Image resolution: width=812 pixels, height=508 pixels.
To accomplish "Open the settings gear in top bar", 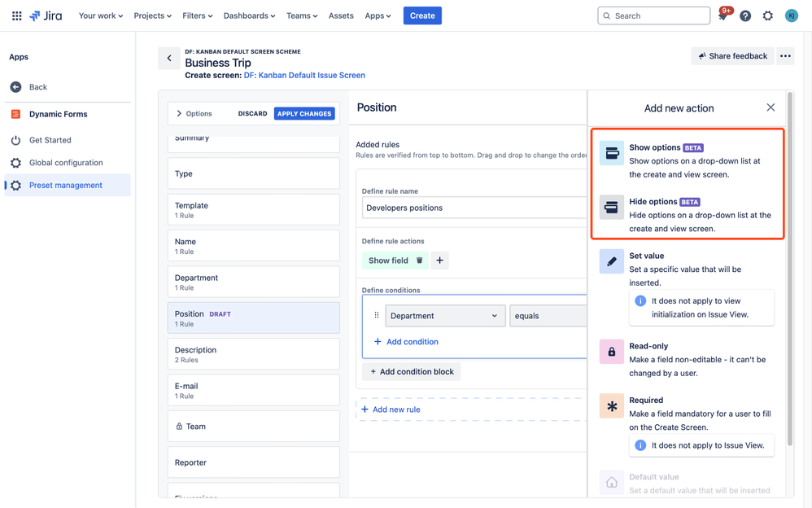I will (x=768, y=16).
